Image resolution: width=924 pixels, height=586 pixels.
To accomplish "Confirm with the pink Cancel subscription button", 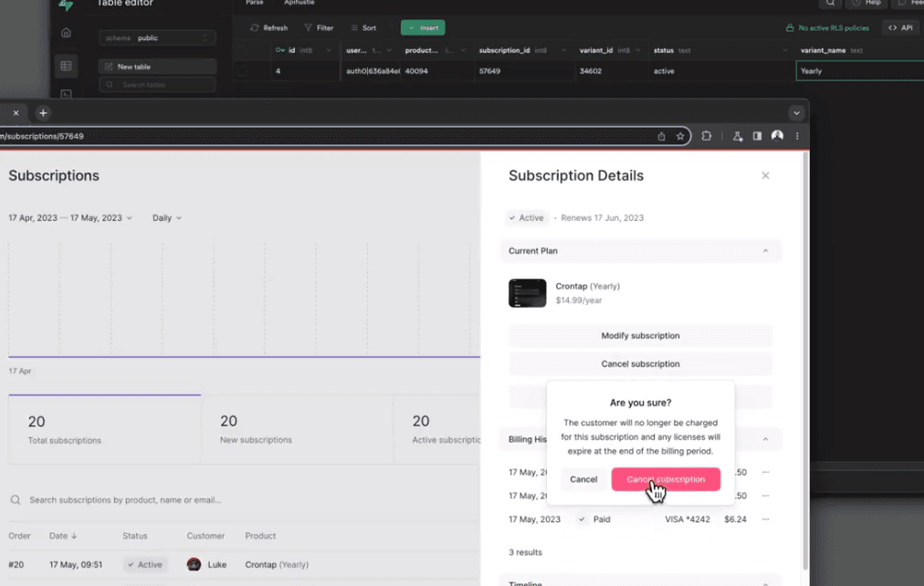I will pos(666,478).
